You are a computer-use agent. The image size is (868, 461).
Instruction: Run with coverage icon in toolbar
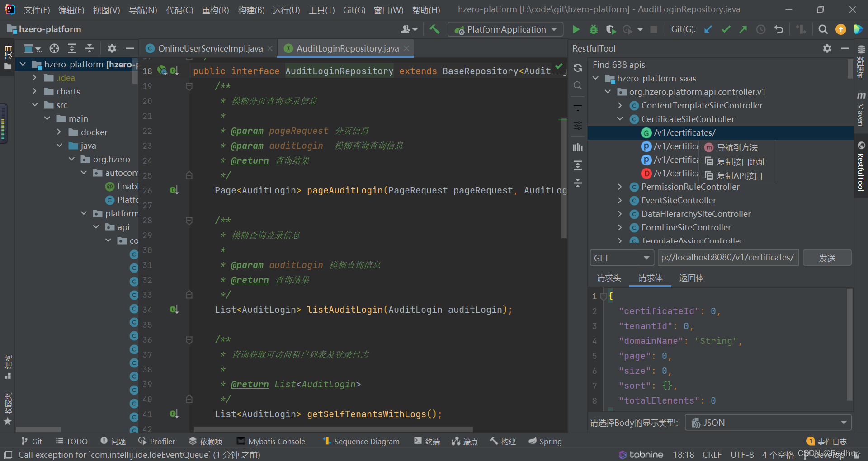(x=611, y=29)
